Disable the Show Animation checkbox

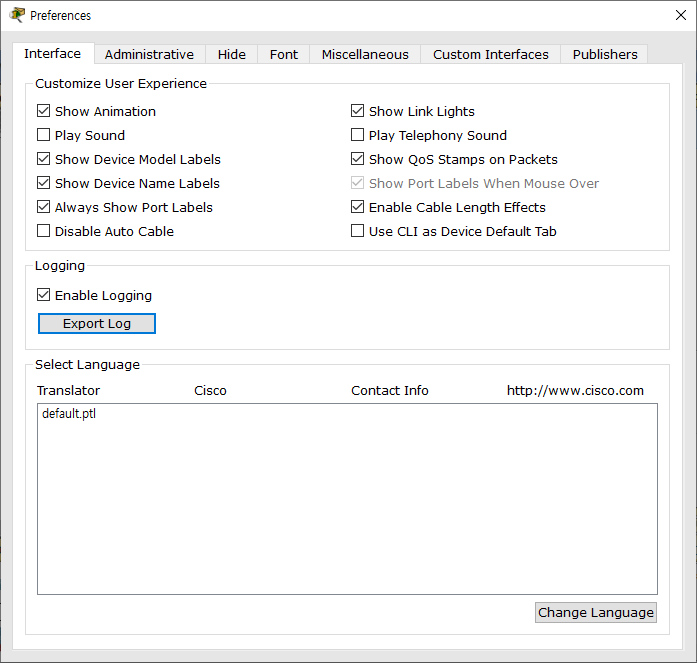point(44,111)
